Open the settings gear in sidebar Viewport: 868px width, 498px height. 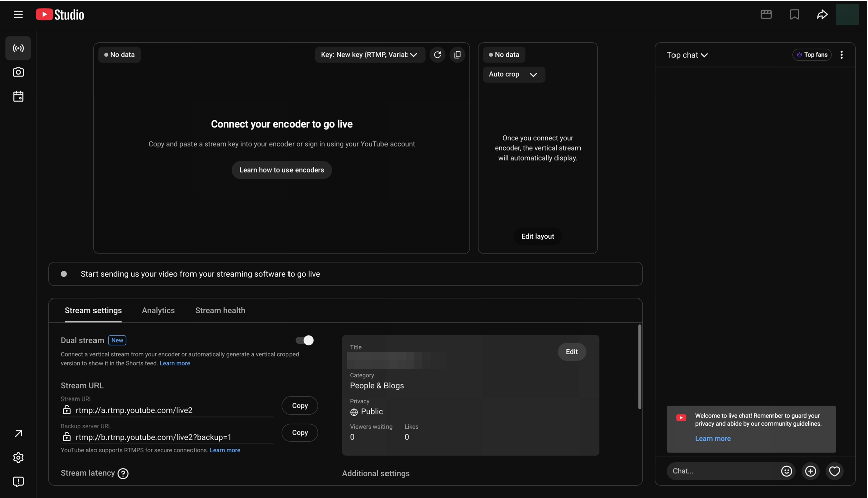[18, 458]
